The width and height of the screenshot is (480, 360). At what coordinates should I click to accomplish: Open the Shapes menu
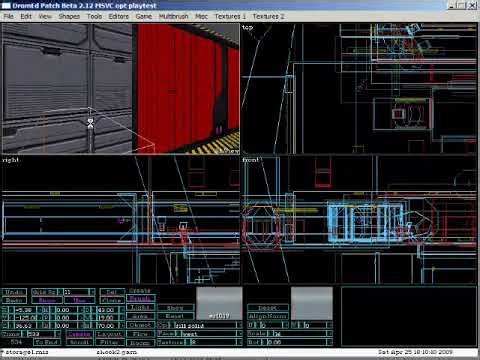[69, 16]
